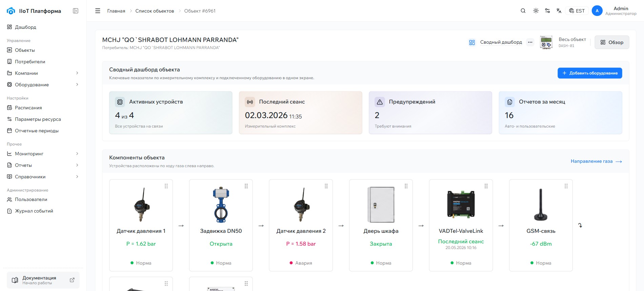Open three-dots menu beside Сводный дашборд
The width and height of the screenshot is (644, 291).
pyautogui.click(x=530, y=42)
